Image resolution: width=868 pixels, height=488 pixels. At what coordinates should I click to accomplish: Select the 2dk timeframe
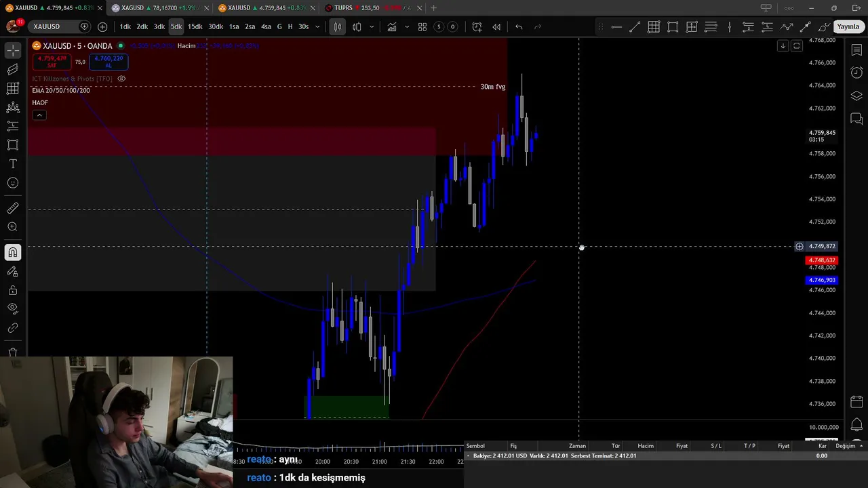142,26
